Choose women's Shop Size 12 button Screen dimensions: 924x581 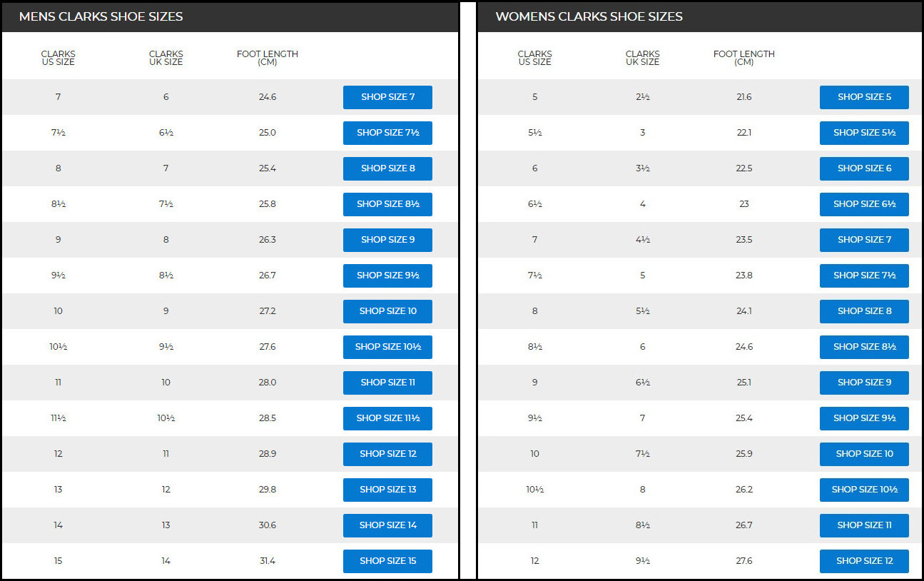pos(864,561)
